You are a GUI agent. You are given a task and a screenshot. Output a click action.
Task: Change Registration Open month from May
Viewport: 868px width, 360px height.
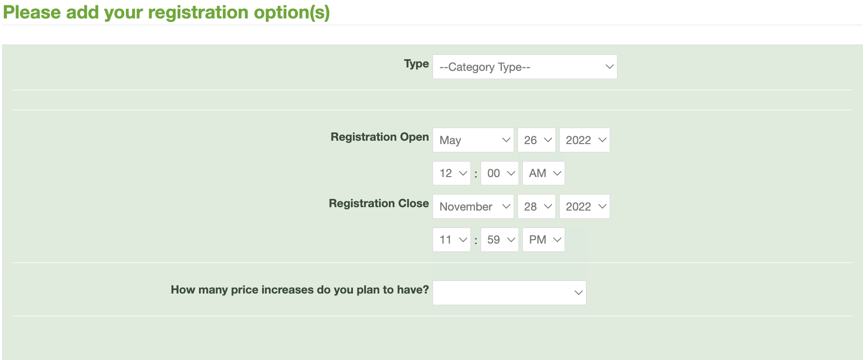[x=473, y=140]
